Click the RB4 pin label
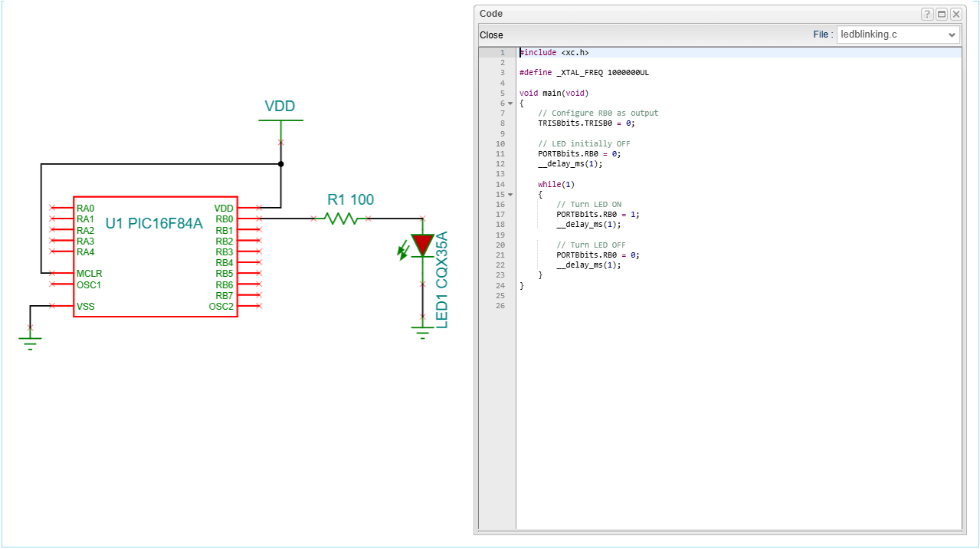Viewport: 980px width, 549px height. click(225, 263)
